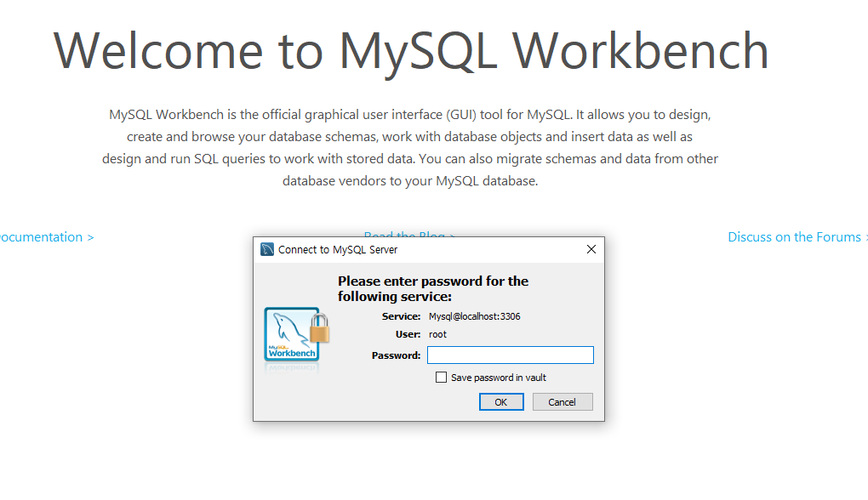Confirm the password with OK button
The image size is (868, 500).
[x=501, y=402]
